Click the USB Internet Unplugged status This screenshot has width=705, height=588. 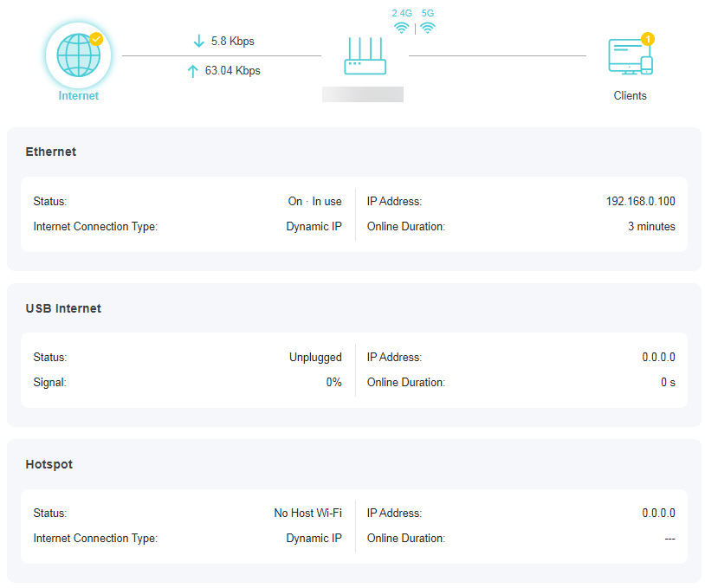pos(315,358)
